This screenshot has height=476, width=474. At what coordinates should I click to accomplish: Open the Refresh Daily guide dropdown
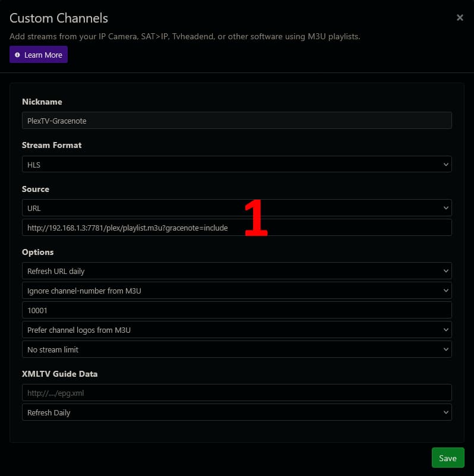tap(236, 412)
